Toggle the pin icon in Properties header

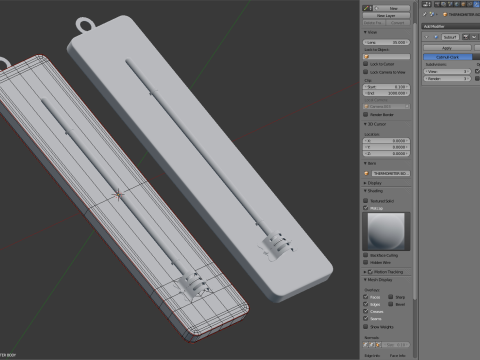(425, 14)
